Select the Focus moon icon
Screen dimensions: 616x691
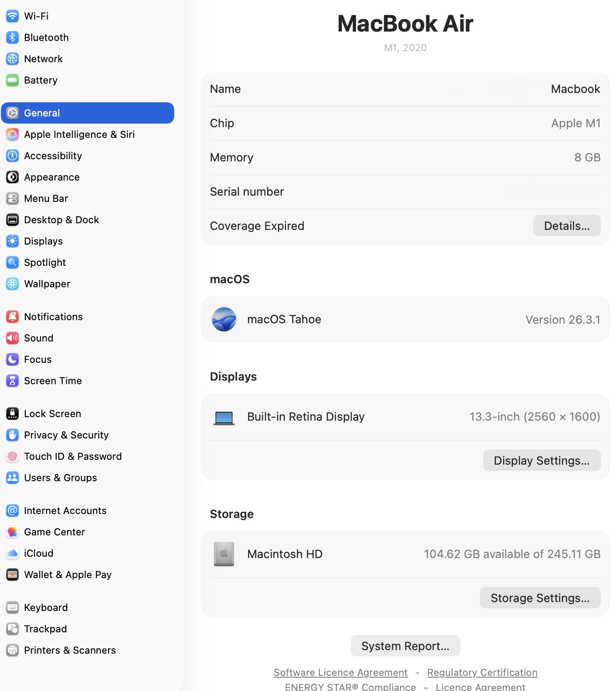click(12, 359)
